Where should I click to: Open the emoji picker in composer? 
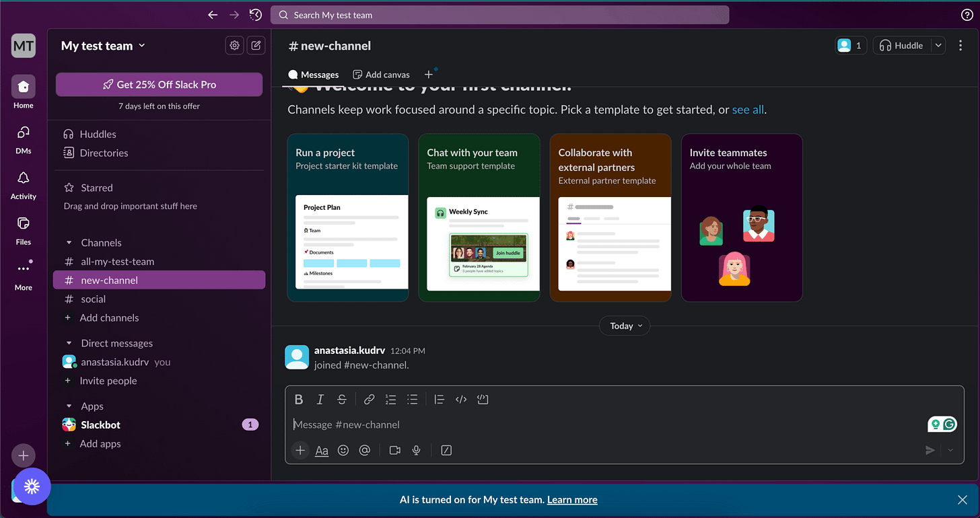(343, 450)
